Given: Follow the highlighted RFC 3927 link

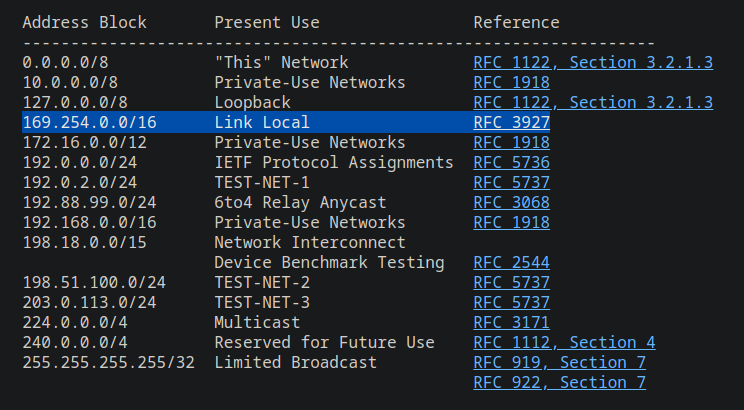Looking at the screenshot, I should 512,122.
